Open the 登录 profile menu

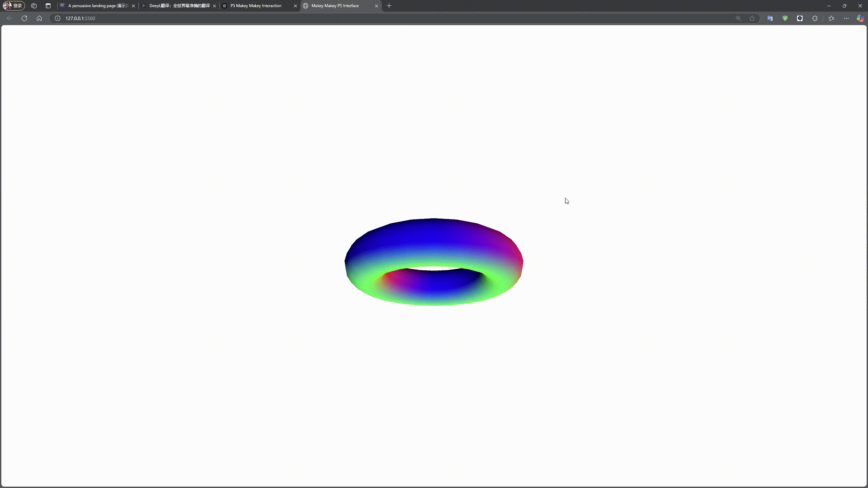(14, 5)
